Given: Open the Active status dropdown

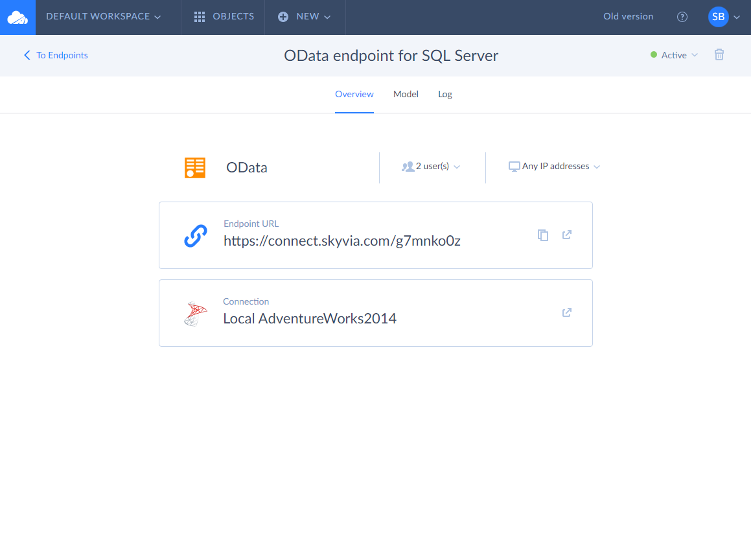Looking at the screenshot, I should tap(674, 55).
